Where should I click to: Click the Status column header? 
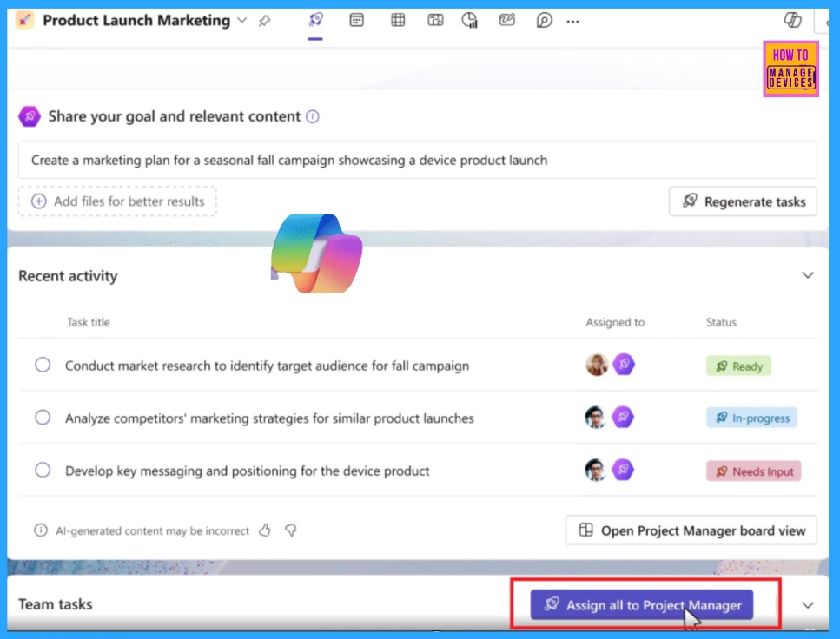click(721, 322)
